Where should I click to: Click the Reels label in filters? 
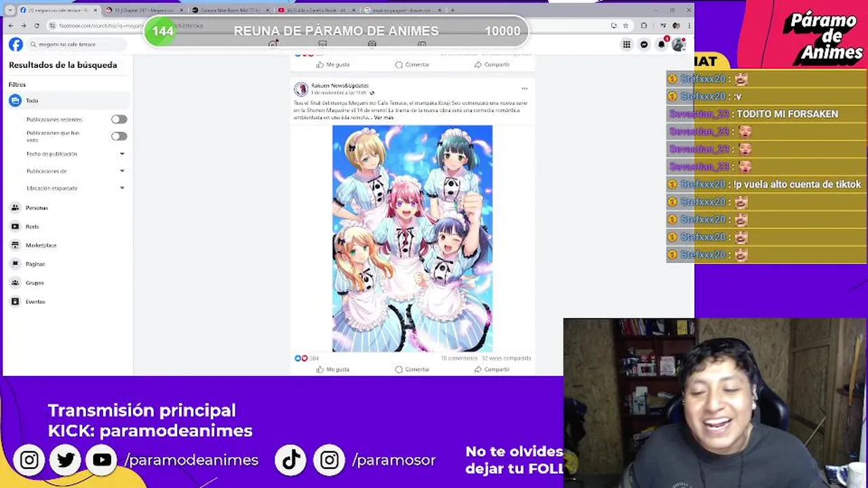[x=33, y=226]
